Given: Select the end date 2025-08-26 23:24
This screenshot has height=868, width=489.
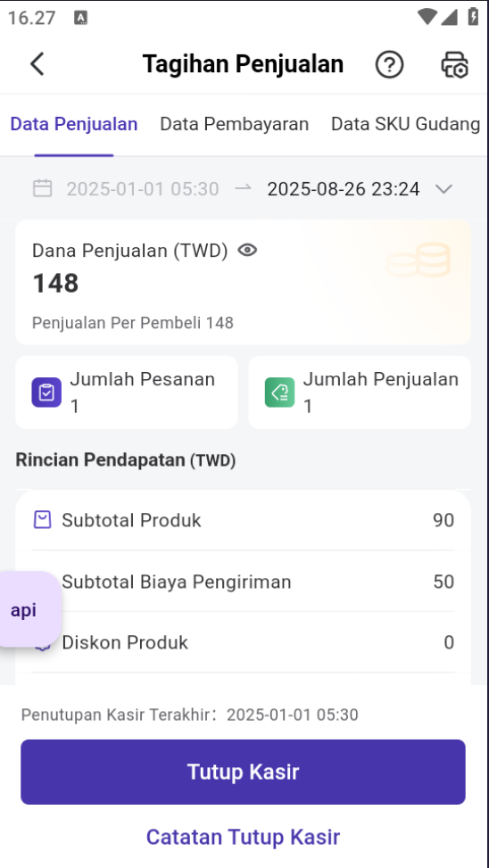Looking at the screenshot, I should [344, 189].
